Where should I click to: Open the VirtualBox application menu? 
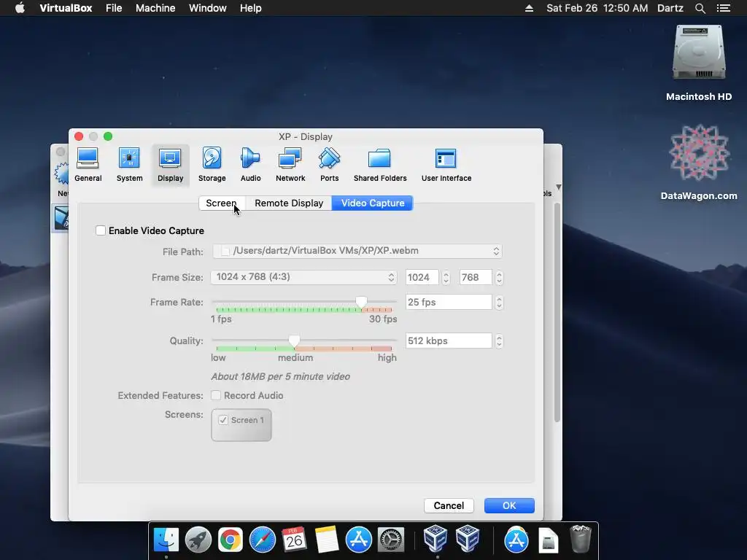66,8
